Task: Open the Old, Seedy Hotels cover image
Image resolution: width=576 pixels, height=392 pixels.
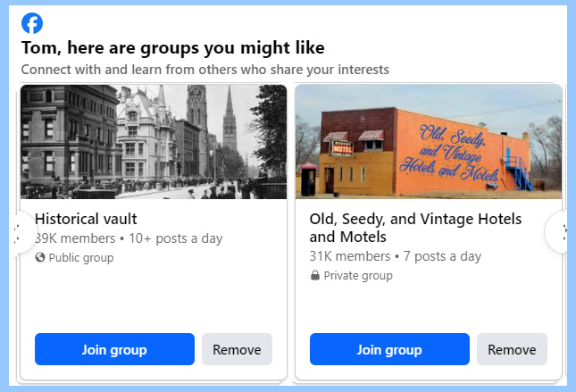Action: [x=428, y=142]
